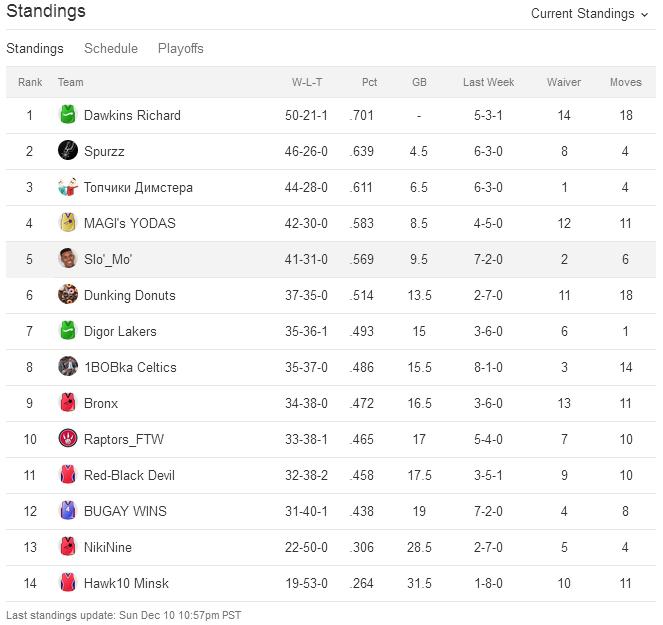Viewport: 663px width, 625px height.
Task: Switch to the Schedule tab
Action: tap(111, 48)
